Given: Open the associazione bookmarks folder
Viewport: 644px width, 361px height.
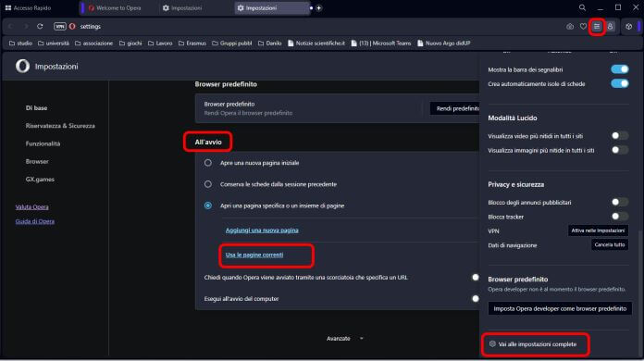Looking at the screenshot, I should [x=93, y=44].
